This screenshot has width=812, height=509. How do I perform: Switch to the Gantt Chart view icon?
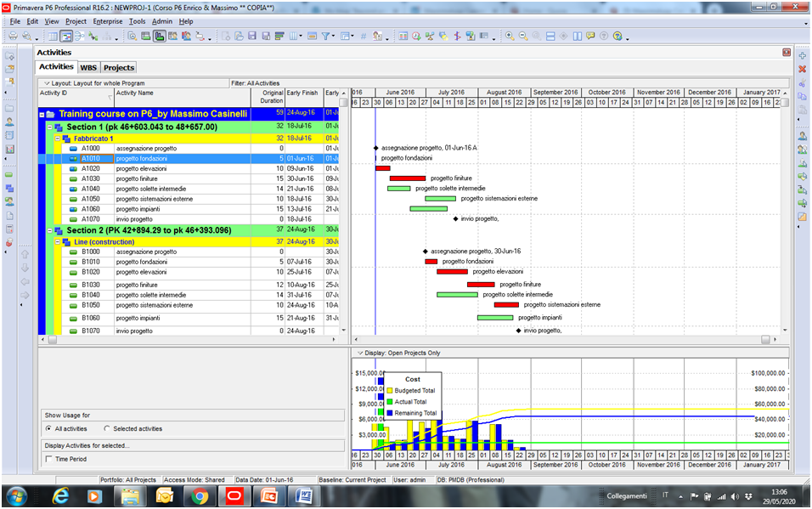coord(65,36)
